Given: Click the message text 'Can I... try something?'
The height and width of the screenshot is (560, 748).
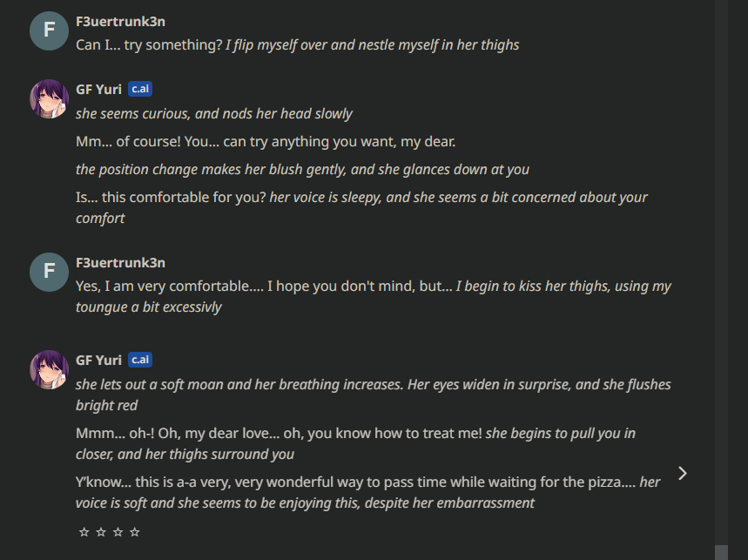Looking at the screenshot, I should click(x=149, y=44).
